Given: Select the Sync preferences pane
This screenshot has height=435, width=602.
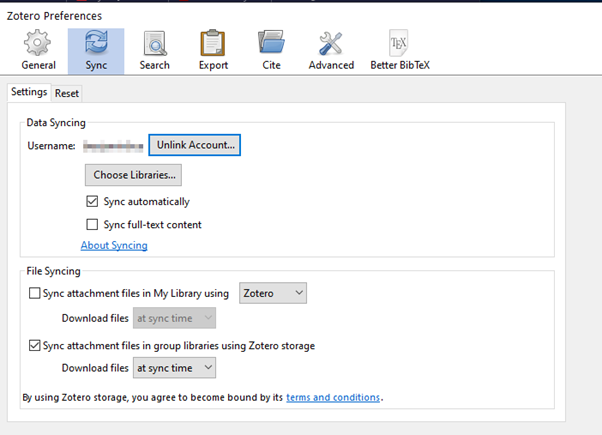Looking at the screenshot, I should (x=96, y=50).
